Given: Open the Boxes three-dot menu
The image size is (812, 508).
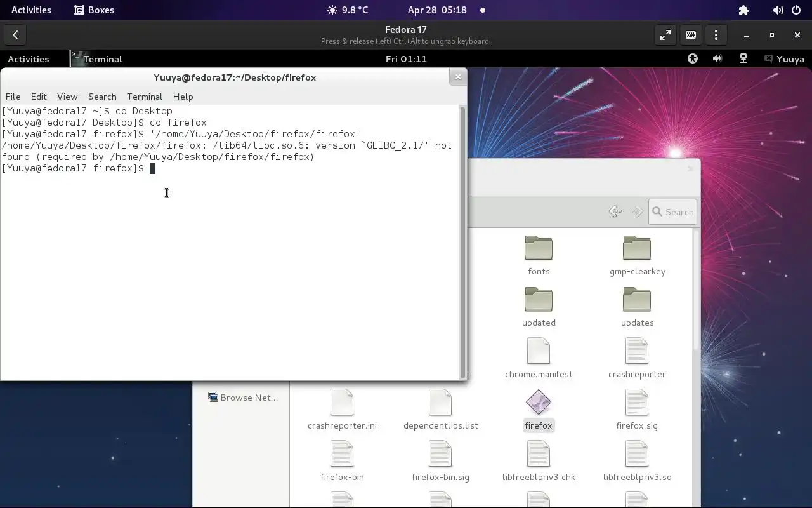Looking at the screenshot, I should [x=716, y=35].
